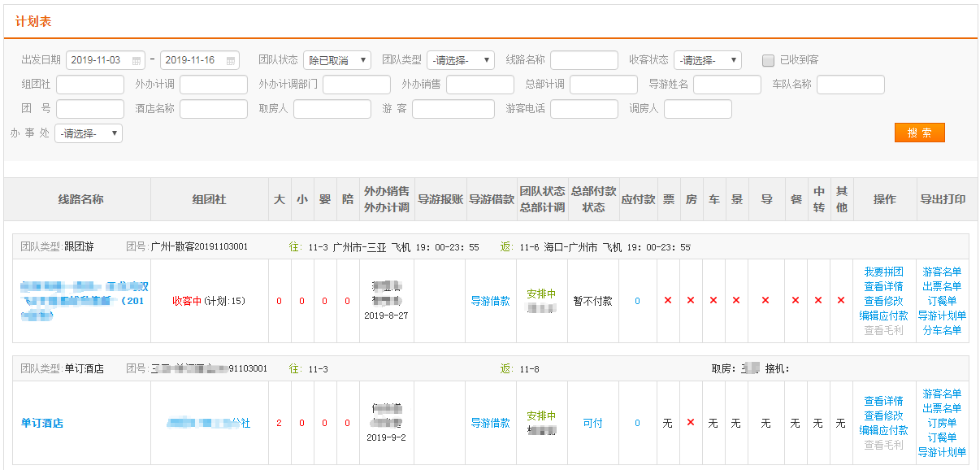Viewport: 980px width, 470px height.
Task: Open the calendar icon for start date 2019-11-03
Action: pos(137,61)
